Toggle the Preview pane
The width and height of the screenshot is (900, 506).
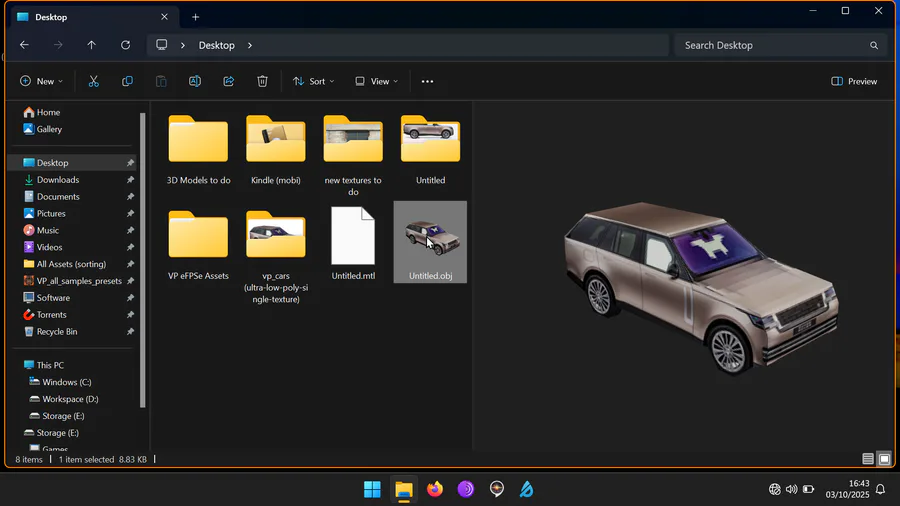pyautogui.click(x=854, y=81)
